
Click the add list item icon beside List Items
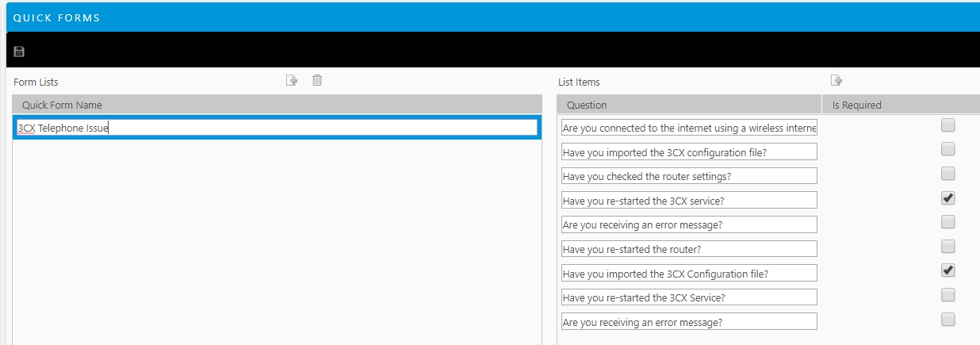point(836,80)
